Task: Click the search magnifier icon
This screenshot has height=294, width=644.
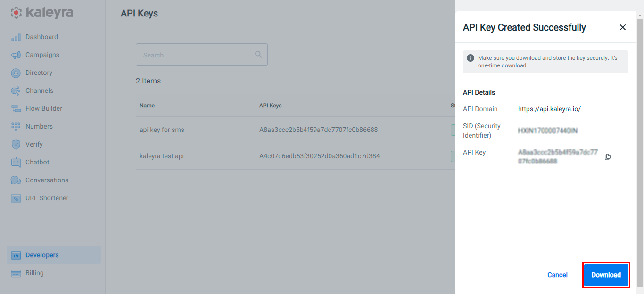Action: [x=258, y=55]
